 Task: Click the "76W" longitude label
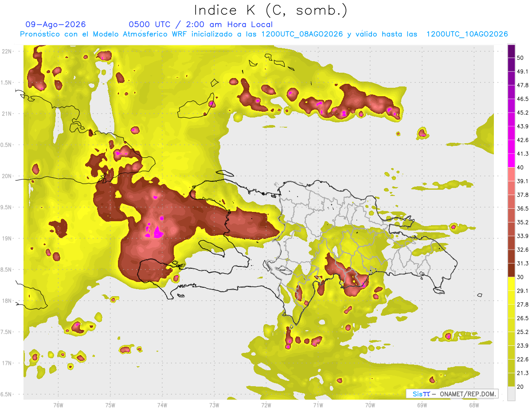point(58,405)
